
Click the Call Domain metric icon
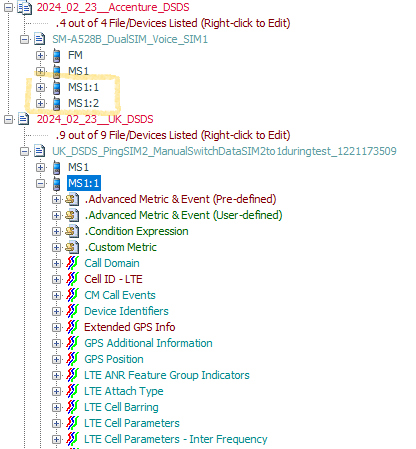pos(72,263)
